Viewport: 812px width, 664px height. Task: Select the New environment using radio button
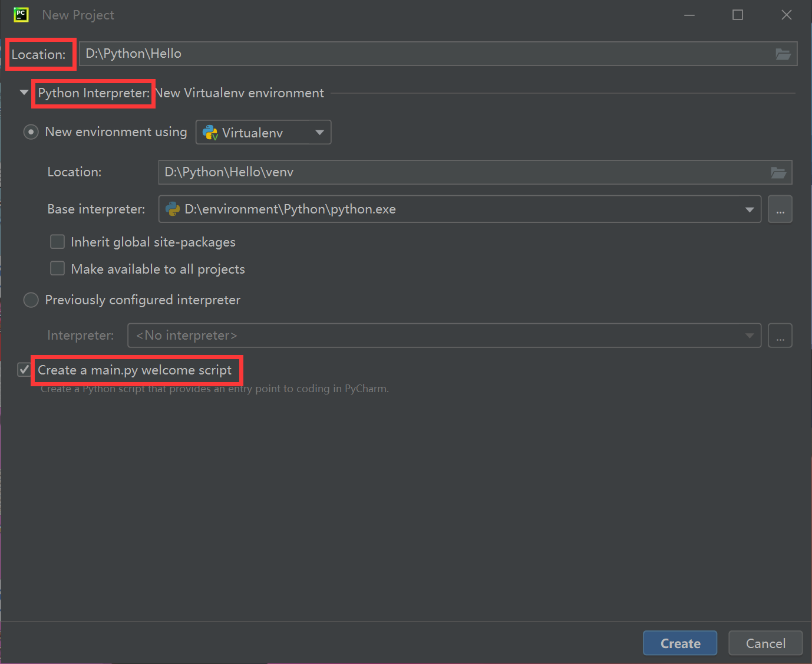click(31, 132)
